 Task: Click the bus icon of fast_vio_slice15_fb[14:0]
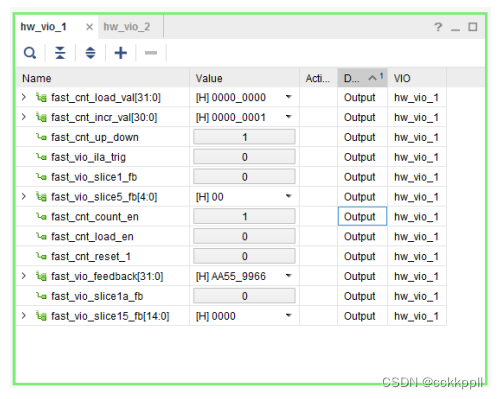tap(41, 316)
